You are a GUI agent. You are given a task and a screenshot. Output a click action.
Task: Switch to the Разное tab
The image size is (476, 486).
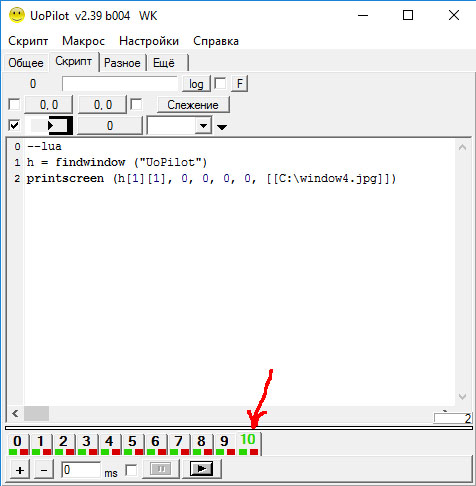click(x=122, y=63)
